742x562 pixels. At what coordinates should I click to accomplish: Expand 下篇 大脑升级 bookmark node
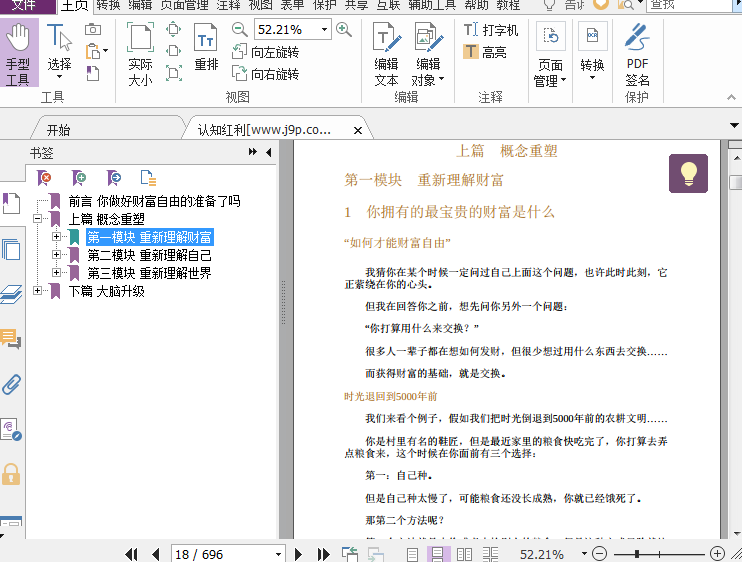pyautogui.click(x=37, y=290)
